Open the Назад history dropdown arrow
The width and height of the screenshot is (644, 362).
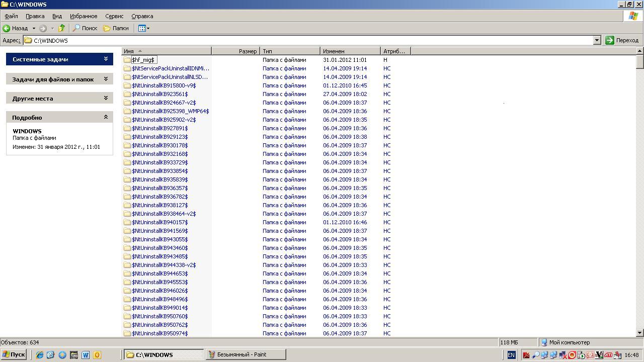tap(34, 28)
